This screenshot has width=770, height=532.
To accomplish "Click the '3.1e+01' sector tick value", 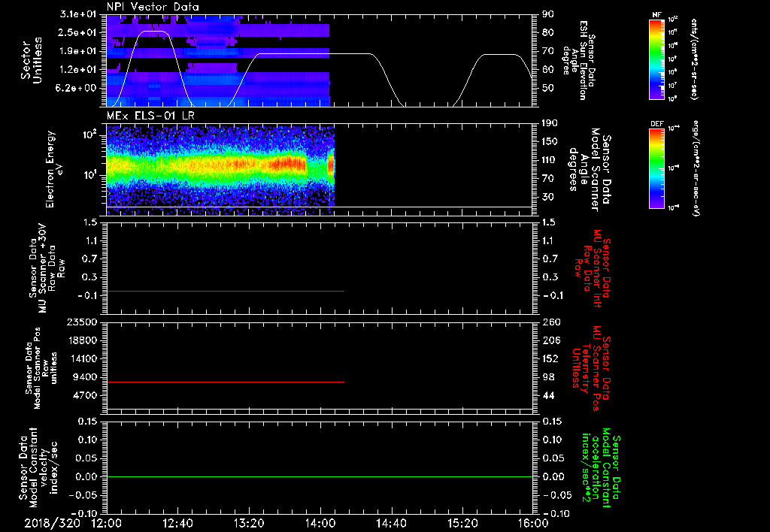I will pyautogui.click(x=78, y=14).
